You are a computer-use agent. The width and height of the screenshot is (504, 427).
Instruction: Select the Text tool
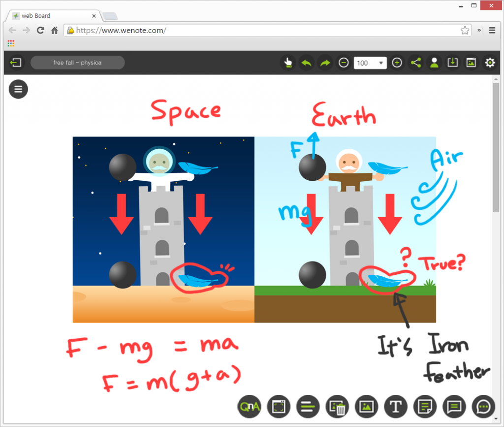396,407
